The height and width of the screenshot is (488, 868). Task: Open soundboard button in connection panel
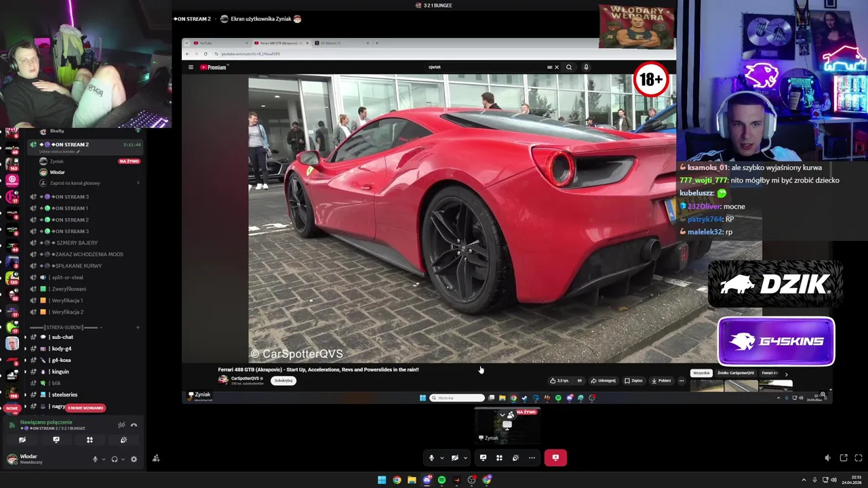(x=123, y=440)
